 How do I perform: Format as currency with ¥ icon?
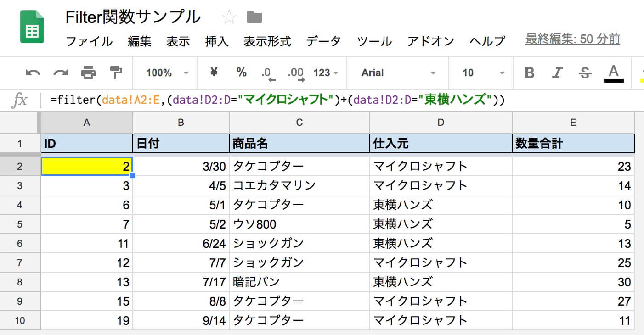[214, 73]
